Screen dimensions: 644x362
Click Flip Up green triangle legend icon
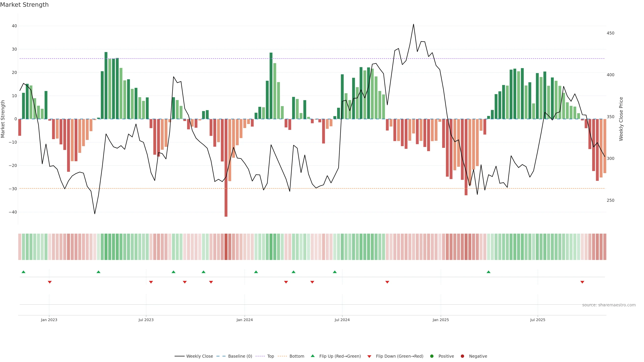tap(312, 356)
